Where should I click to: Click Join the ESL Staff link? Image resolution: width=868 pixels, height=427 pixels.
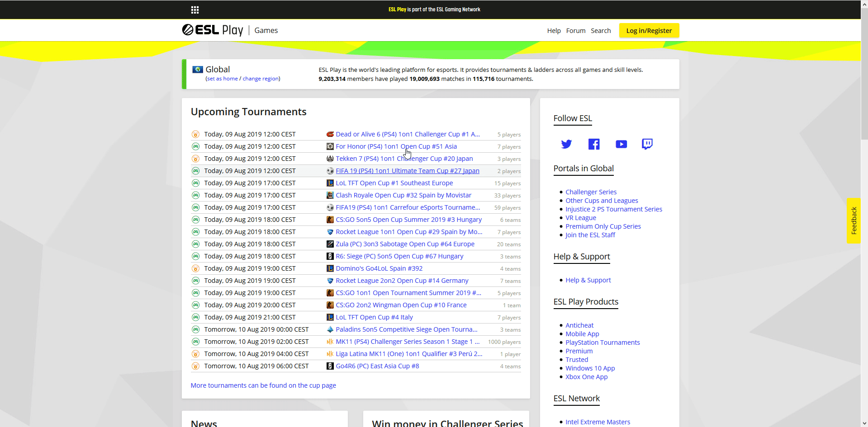[x=590, y=235]
